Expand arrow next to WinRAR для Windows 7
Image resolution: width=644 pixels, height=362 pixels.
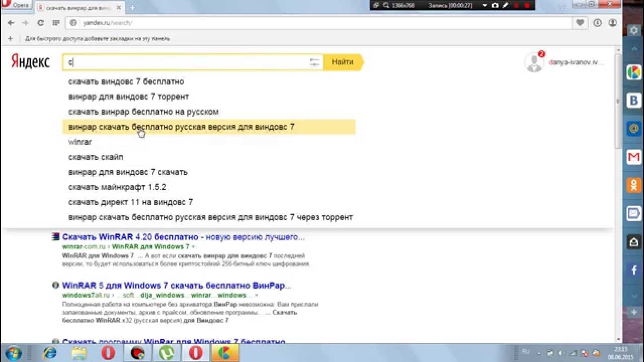pyautogui.click(x=193, y=247)
